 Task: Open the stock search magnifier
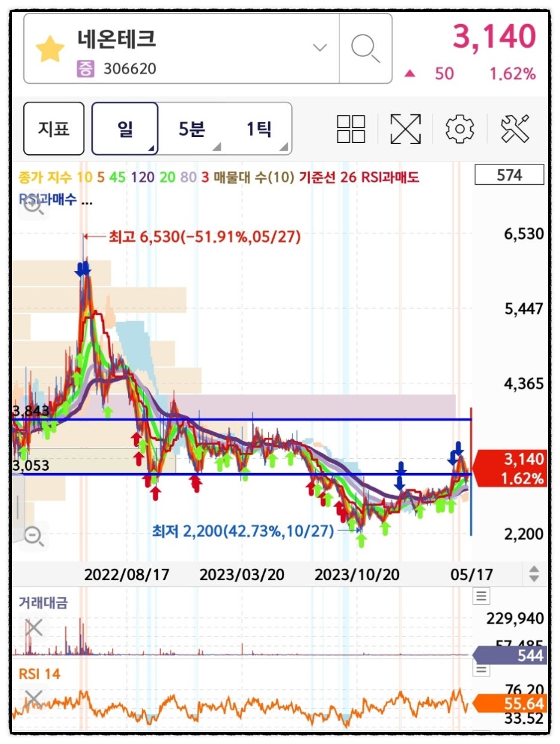pyautogui.click(x=365, y=48)
